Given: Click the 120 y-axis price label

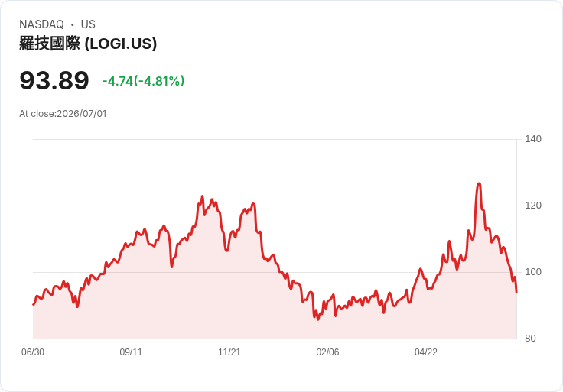Looking at the screenshot, I should 533,206.
